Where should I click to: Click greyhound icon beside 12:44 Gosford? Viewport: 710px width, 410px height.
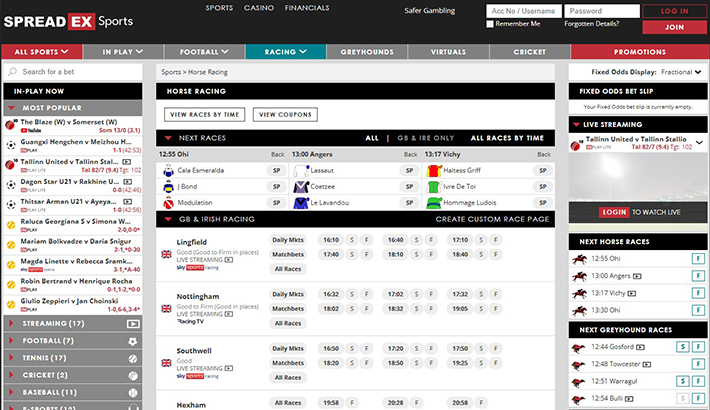click(578, 347)
